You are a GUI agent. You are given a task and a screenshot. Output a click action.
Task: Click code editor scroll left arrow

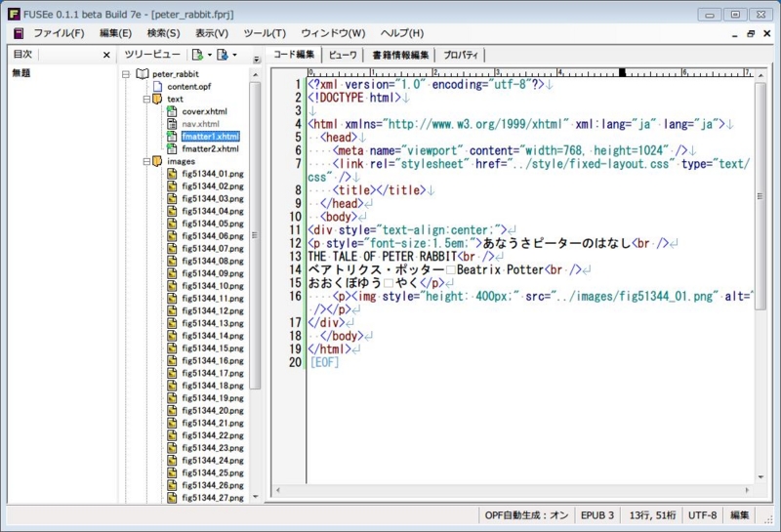[277, 490]
